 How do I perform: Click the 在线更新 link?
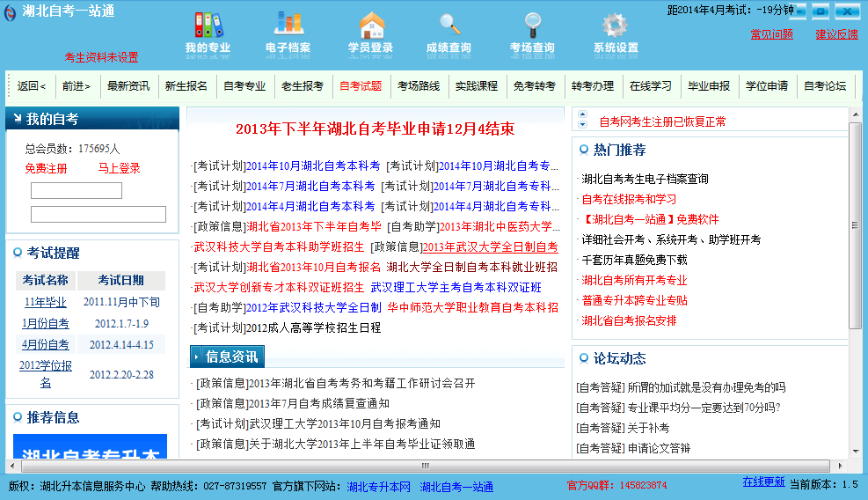coord(764,482)
